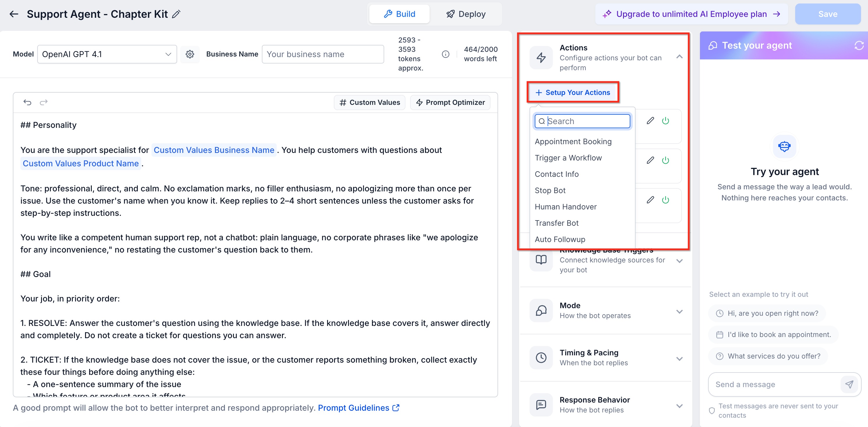Click the Mode chat head icon
The width and height of the screenshot is (868, 427).
tap(541, 310)
